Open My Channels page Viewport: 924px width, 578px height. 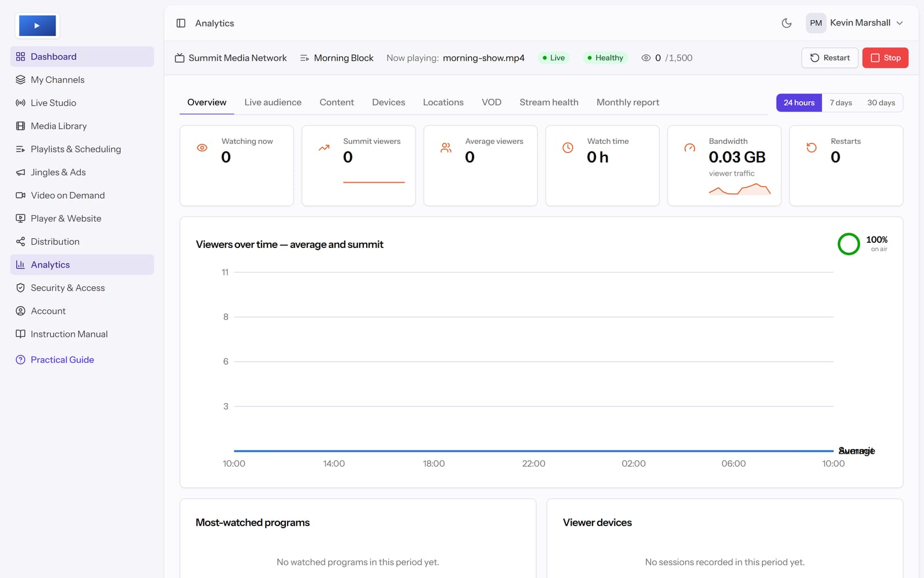[82, 80]
